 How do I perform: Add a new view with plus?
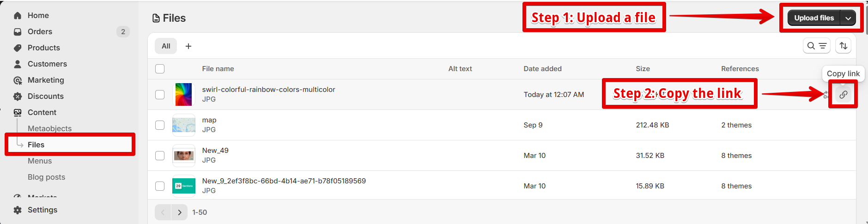(188, 46)
